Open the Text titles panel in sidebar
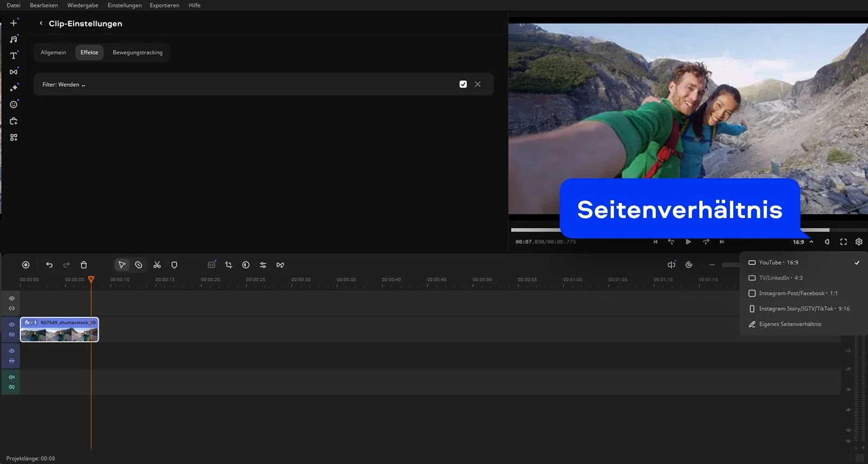The image size is (868, 464). click(13, 56)
